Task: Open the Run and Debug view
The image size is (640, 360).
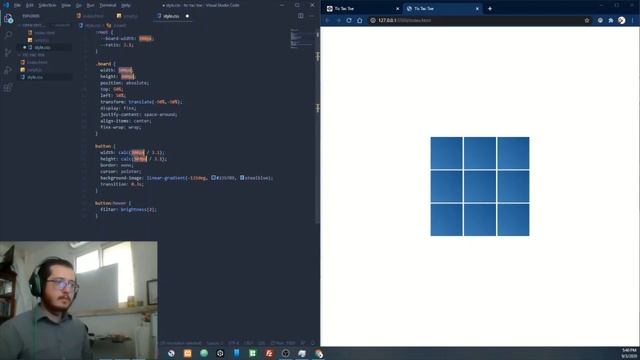Action: (x=8, y=70)
